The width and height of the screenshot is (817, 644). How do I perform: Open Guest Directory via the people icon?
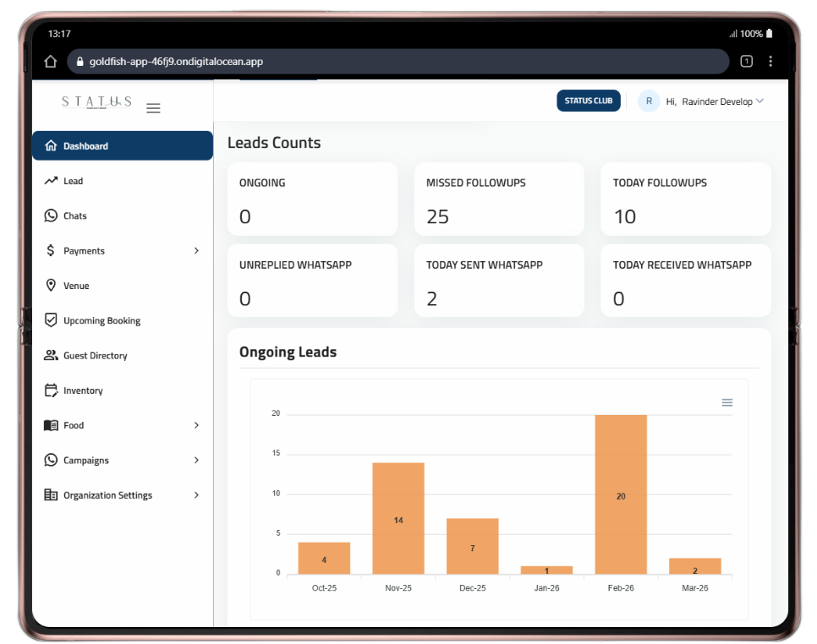[52, 355]
